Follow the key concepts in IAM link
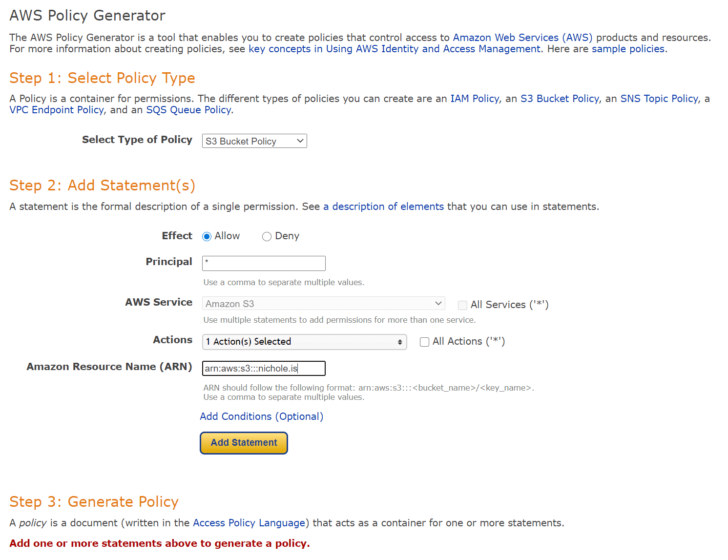728x560 pixels. (x=395, y=49)
